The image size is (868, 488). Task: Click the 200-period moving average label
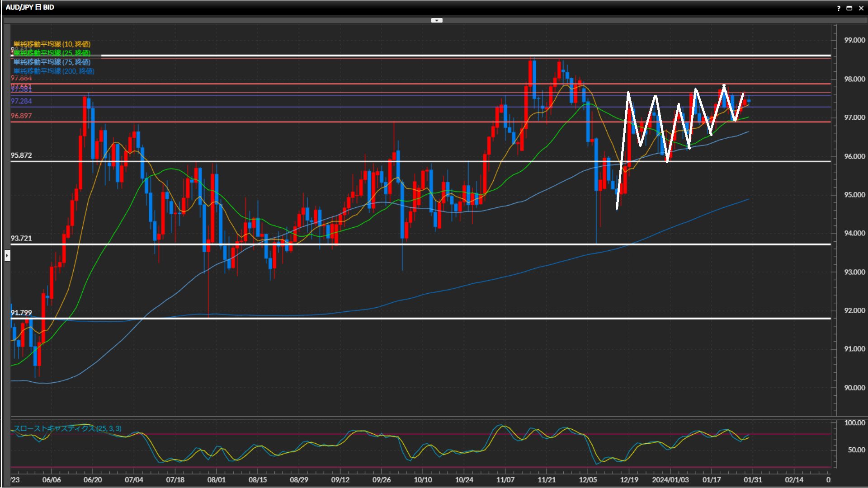pyautogui.click(x=53, y=71)
